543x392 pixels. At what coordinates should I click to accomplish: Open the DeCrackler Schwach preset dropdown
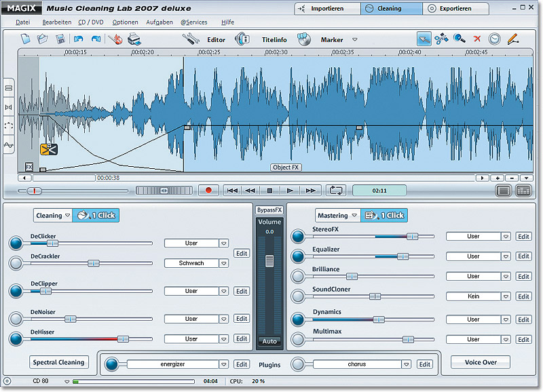tap(223, 263)
